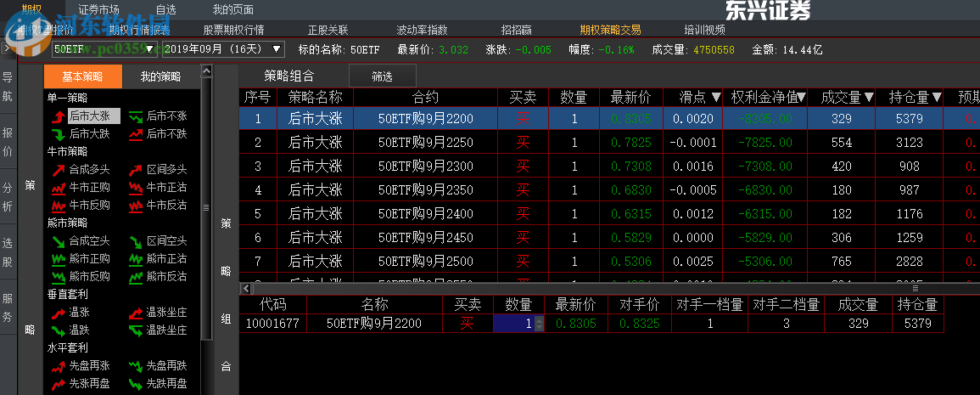Click the left arrow of horizontal scrollbar

click(246, 289)
